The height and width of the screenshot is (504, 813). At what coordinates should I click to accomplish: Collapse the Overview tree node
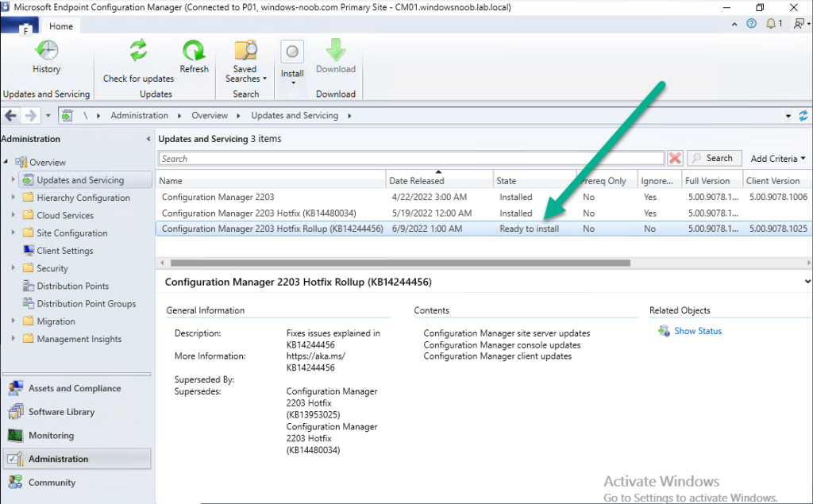click(x=6, y=162)
